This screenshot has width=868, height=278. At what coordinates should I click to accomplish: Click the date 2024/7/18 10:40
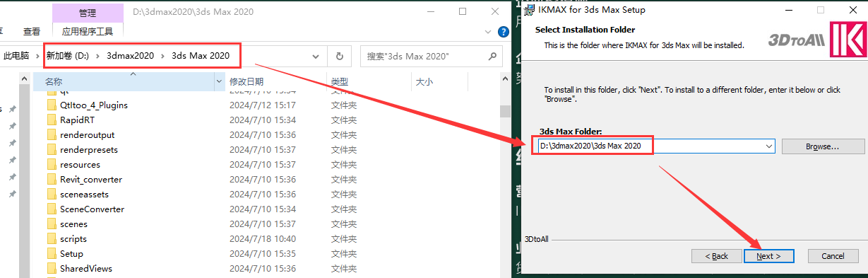(262, 238)
